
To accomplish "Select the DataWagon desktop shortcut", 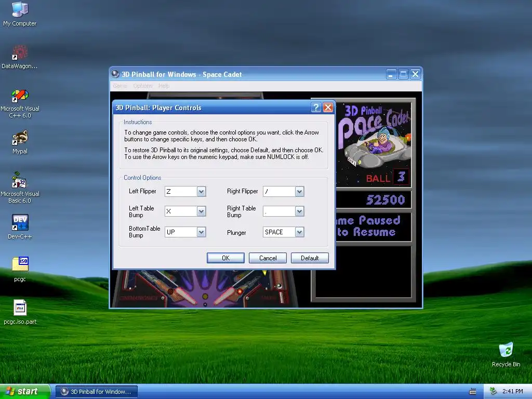I will tap(20, 57).
